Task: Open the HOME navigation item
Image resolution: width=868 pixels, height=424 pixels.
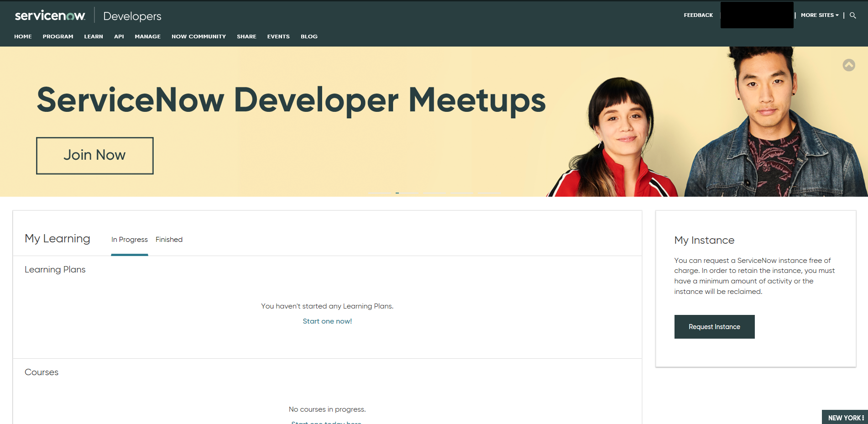Action: pyautogui.click(x=23, y=37)
